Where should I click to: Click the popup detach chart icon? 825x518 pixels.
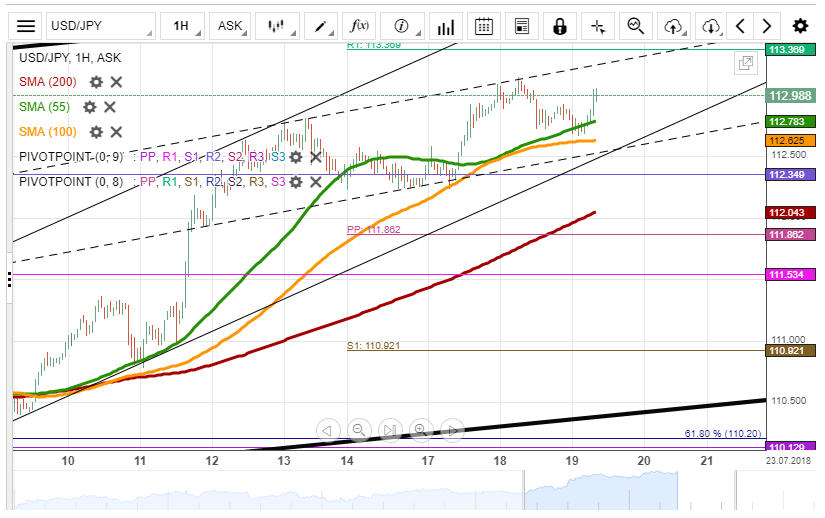click(x=745, y=64)
